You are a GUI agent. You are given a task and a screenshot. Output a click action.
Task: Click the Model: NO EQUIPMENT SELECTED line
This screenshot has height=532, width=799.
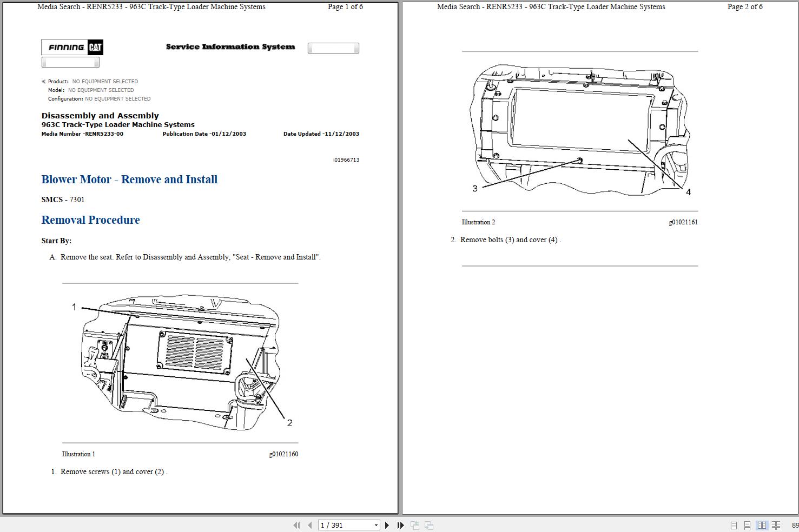pyautogui.click(x=91, y=90)
